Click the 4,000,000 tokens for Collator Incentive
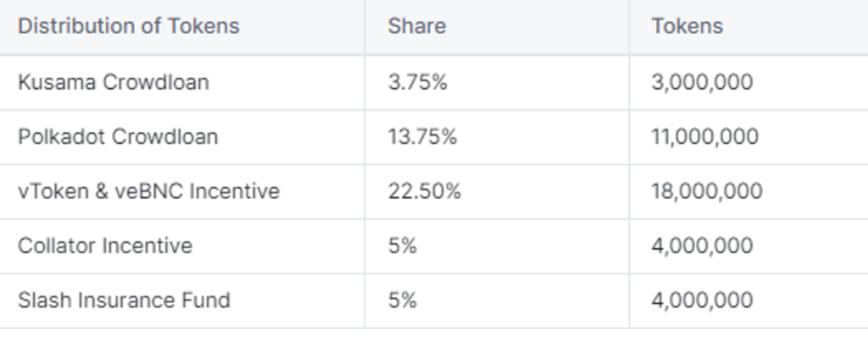Image resolution: width=868 pixels, height=337 pixels. pyautogui.click(x=702, y=246)
